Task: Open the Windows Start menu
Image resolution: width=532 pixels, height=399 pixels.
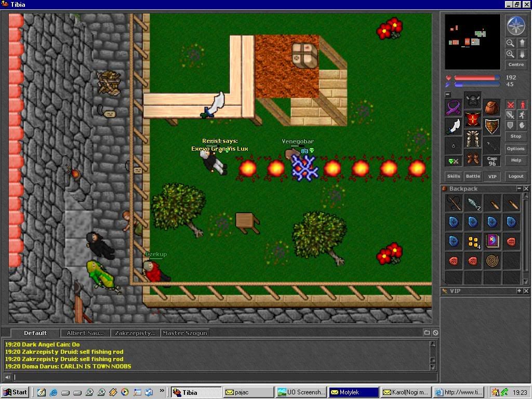Action: coord(15,392)
